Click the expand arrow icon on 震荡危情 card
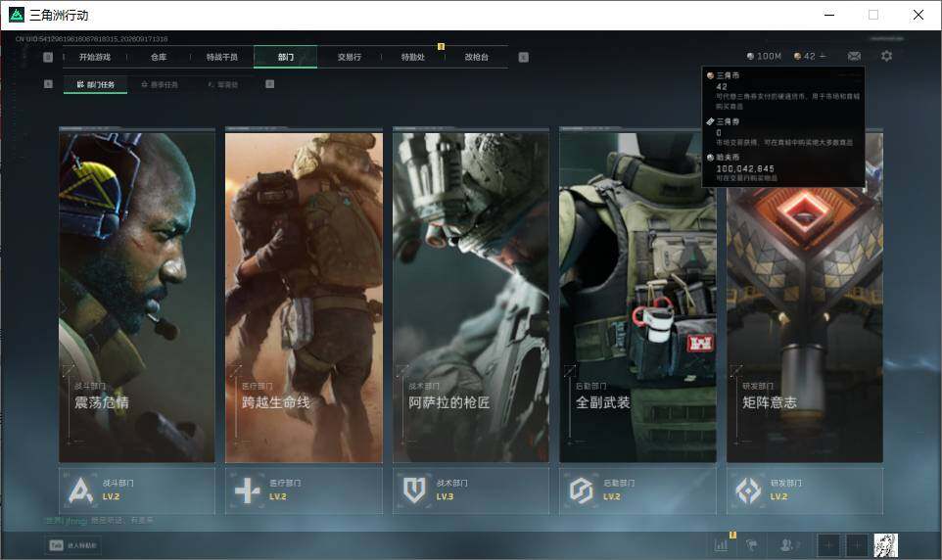 click(x=69, y=371)
